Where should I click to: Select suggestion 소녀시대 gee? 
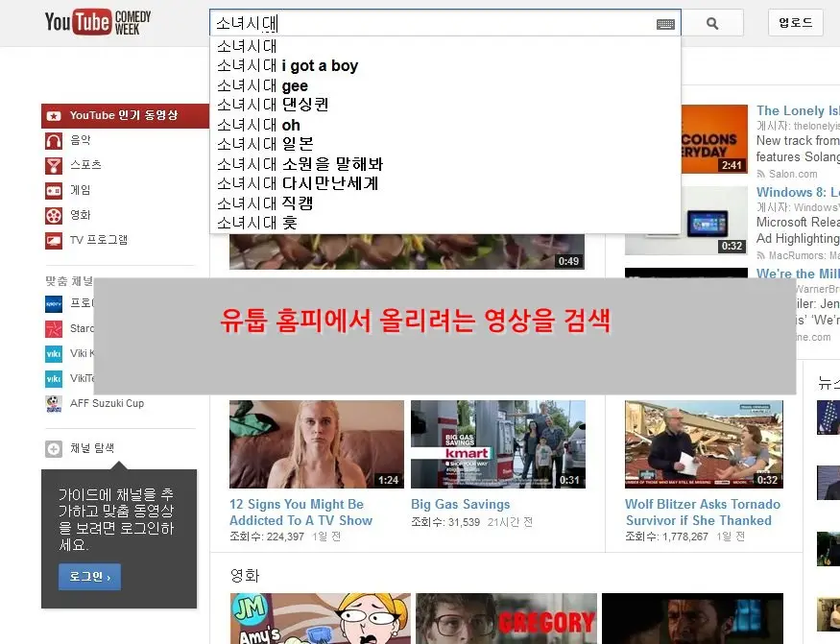pos(444,85)
